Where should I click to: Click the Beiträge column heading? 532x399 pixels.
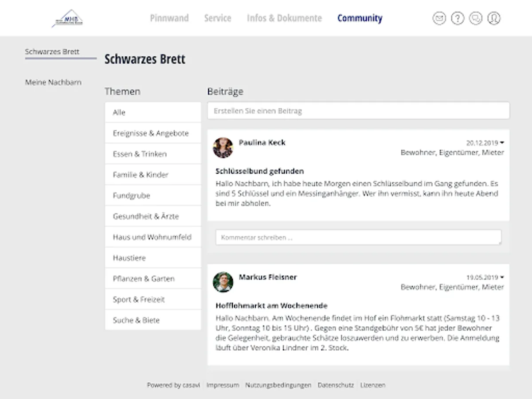[x=225, y=91]
